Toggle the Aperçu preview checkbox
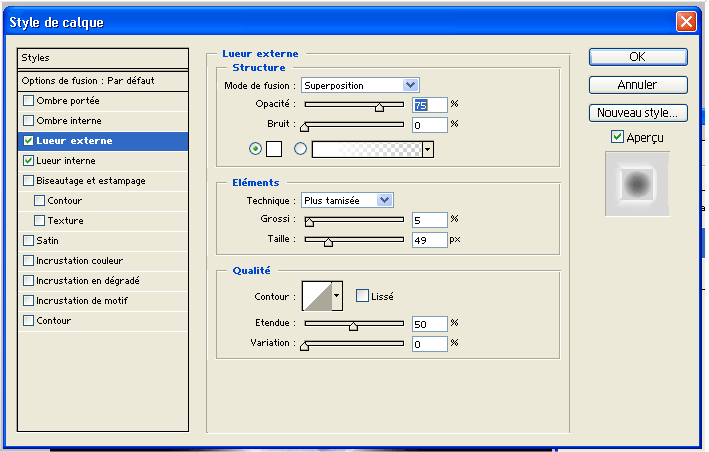 click(615, 137)
